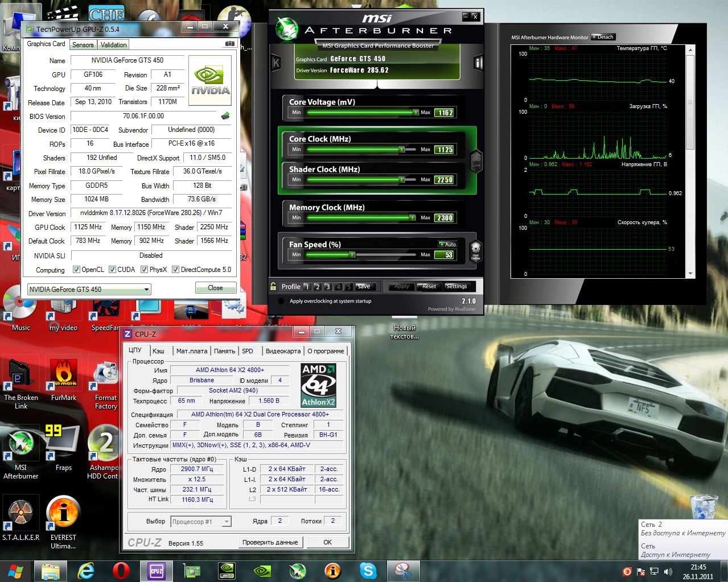The image size is (728, 582).
Task: Switch to the Validation tab in GPU-Z
Action: [x=113, y=45]
